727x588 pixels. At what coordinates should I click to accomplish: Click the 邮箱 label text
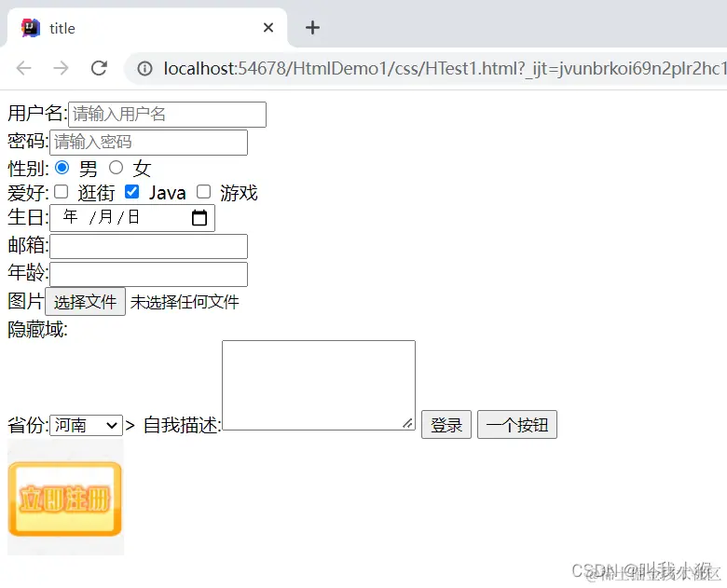(x=28, y=245)
